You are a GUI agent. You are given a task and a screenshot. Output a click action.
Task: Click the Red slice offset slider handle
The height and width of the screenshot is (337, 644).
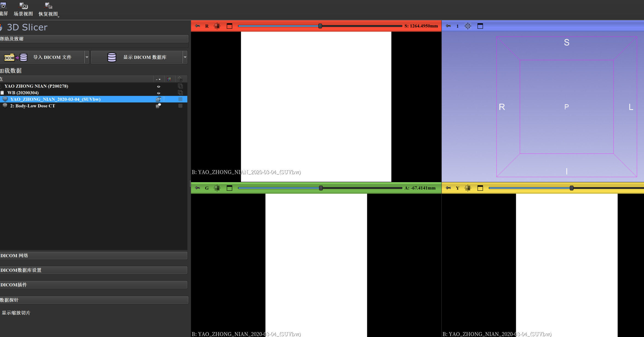[320, 26]
